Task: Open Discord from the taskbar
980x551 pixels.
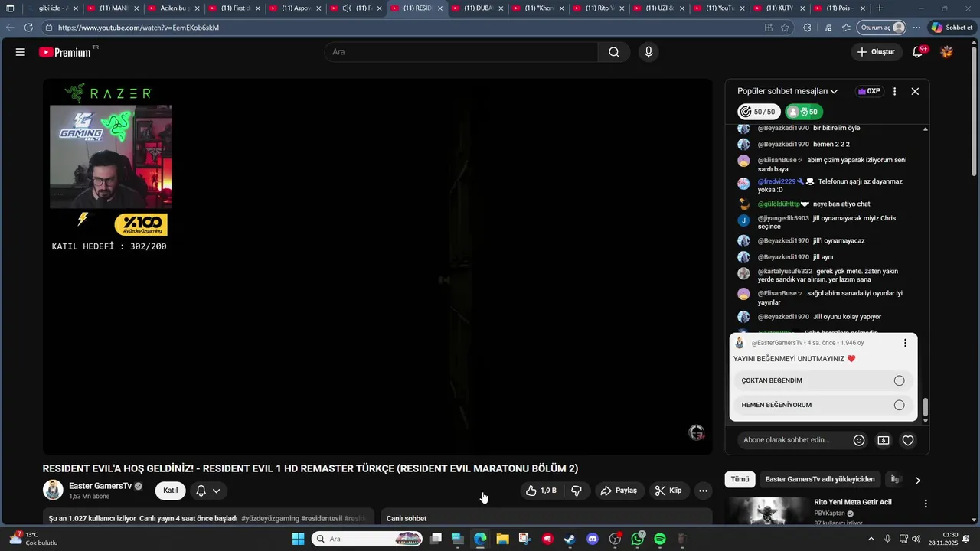Action: (x=593, y=539)
